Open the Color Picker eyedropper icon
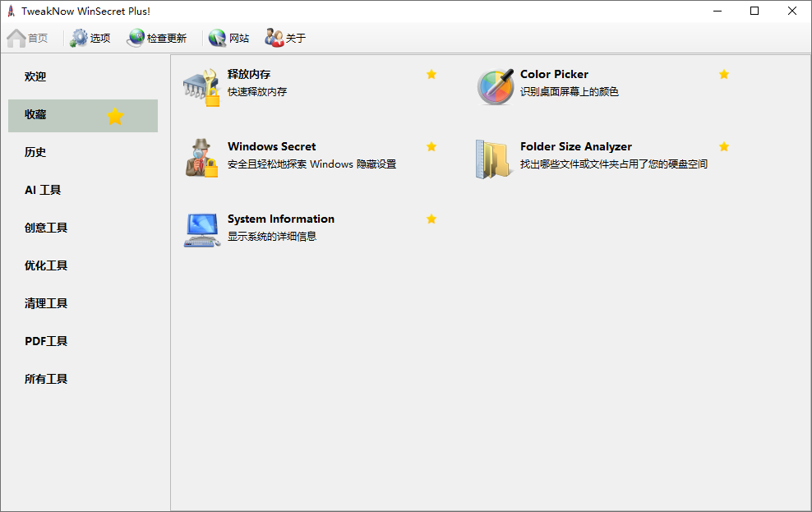This screenshot has width=812, height=512. (x=496, y=87)
